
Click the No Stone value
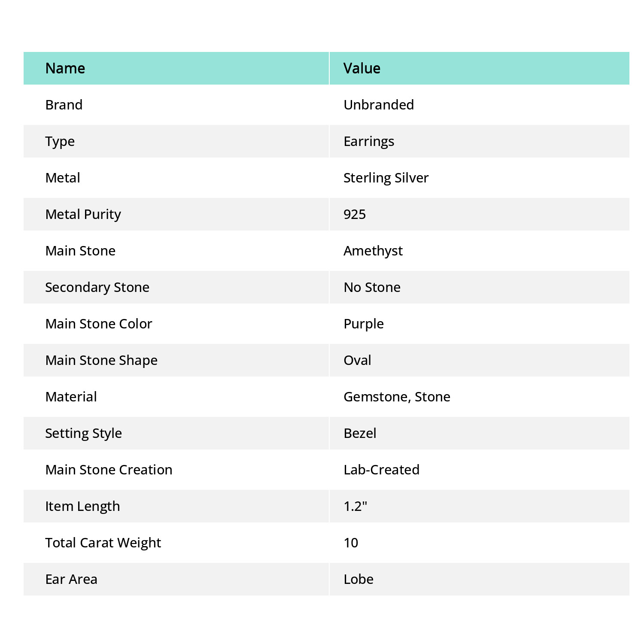coord(372,287)
